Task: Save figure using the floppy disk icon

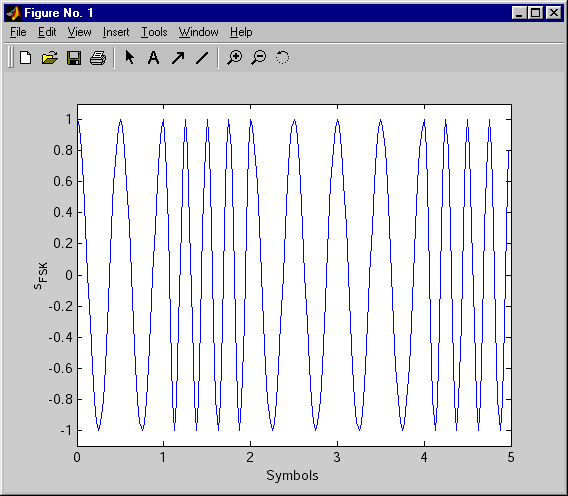Action: (x=74, y=58)
